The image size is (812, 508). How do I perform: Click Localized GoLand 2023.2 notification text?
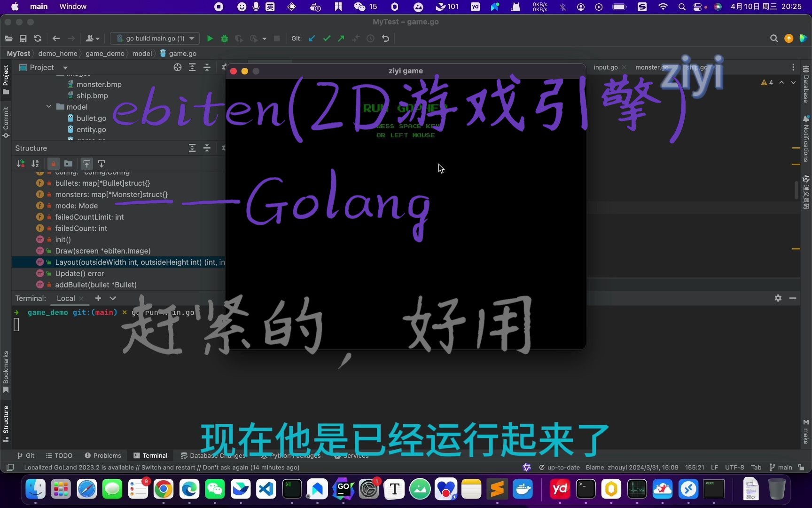point(162,468)
